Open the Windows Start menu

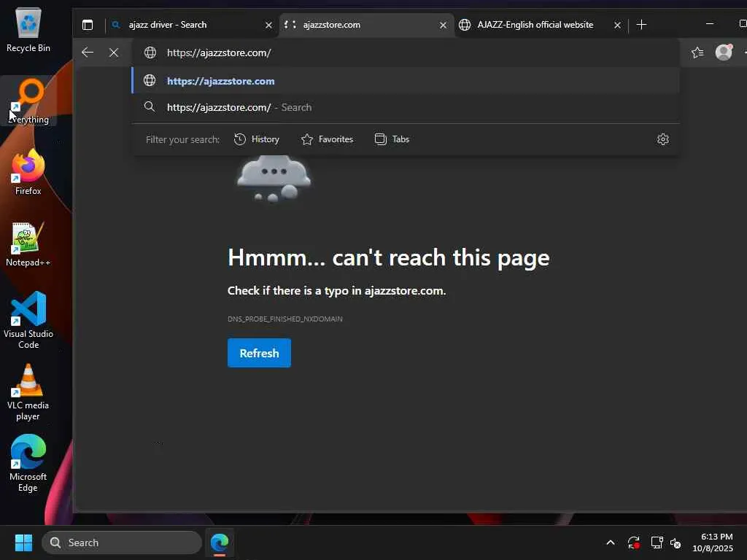click(x=23, y=542)
